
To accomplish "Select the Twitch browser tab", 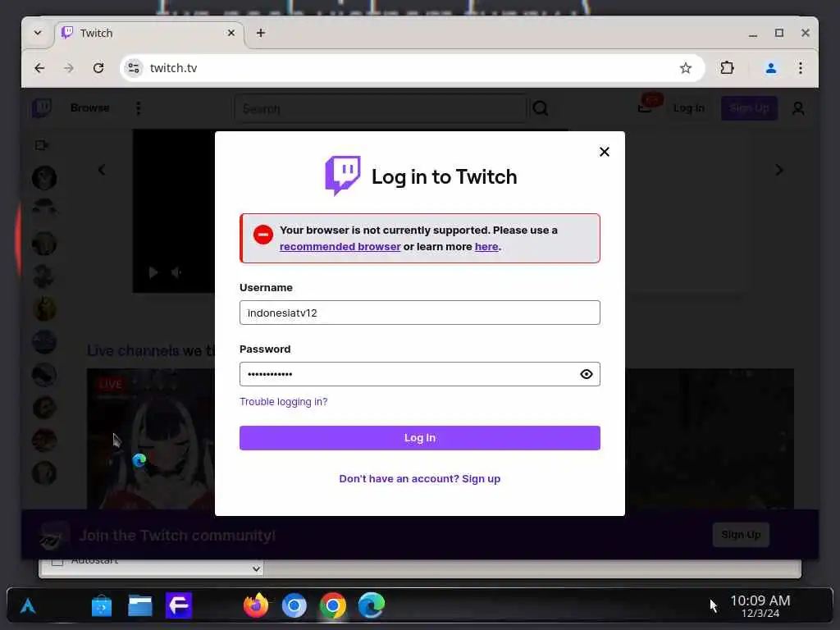I will click(149, 33).
